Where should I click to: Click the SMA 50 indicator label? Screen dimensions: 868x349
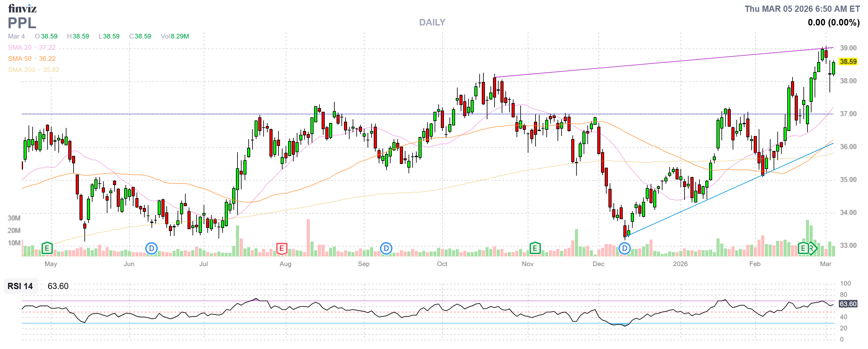pos(20,59)
